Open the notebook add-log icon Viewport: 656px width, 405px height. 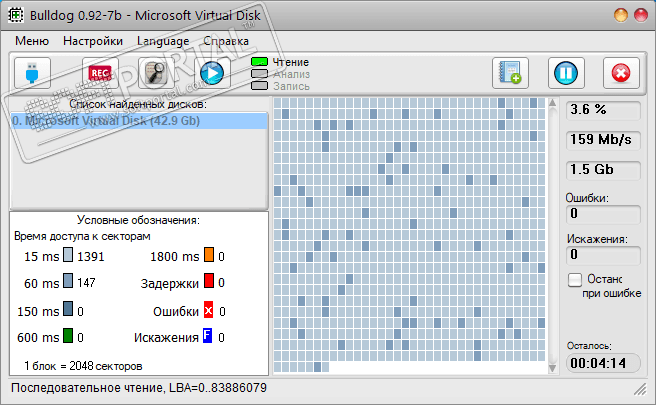click(x=510, y=73)
